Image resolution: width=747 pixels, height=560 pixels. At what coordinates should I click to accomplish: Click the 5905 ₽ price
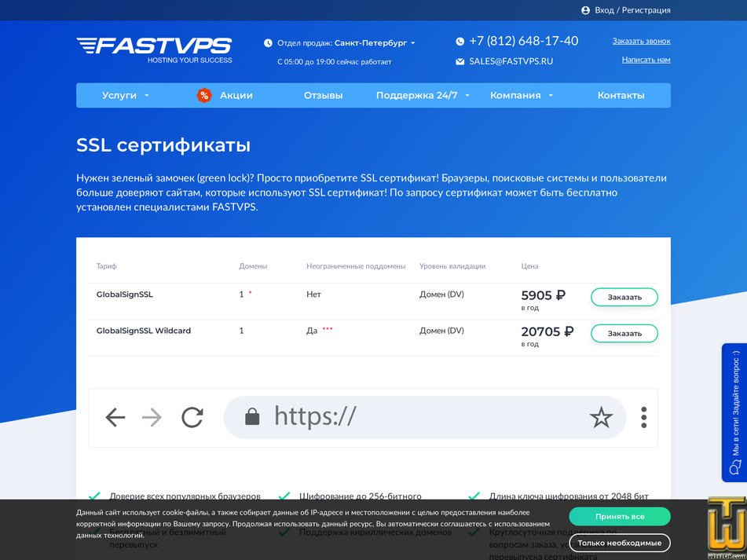coord(543,295)
